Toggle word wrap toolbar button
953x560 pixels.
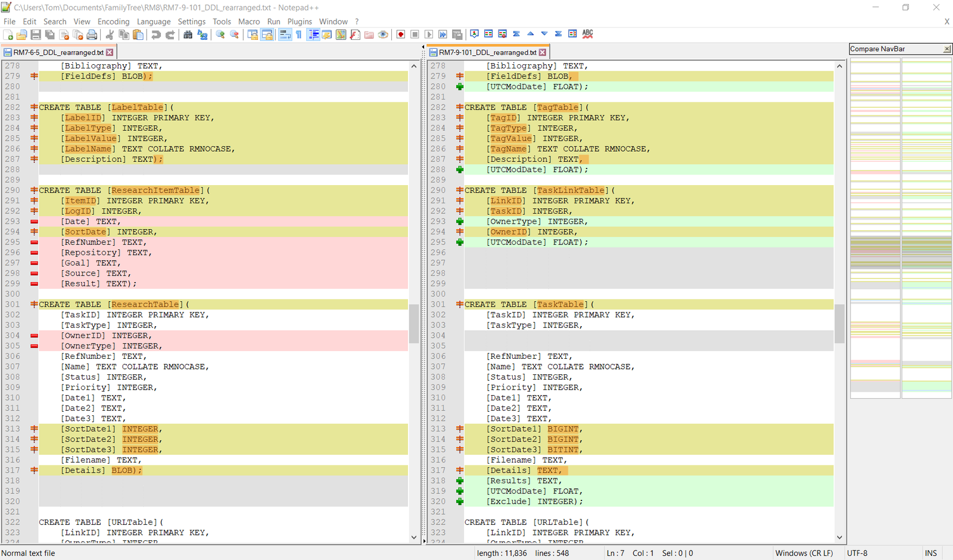click(285, 35)
